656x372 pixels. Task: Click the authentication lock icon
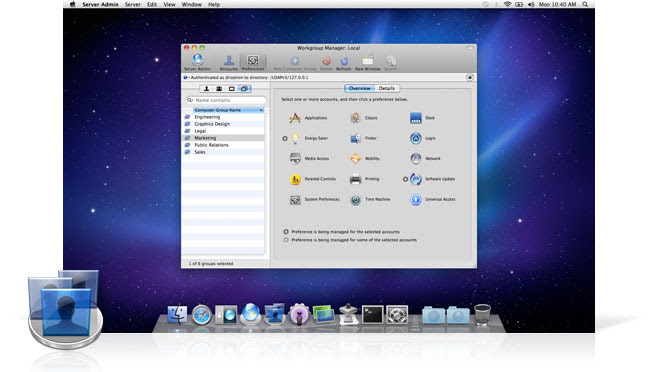(470, 77)
